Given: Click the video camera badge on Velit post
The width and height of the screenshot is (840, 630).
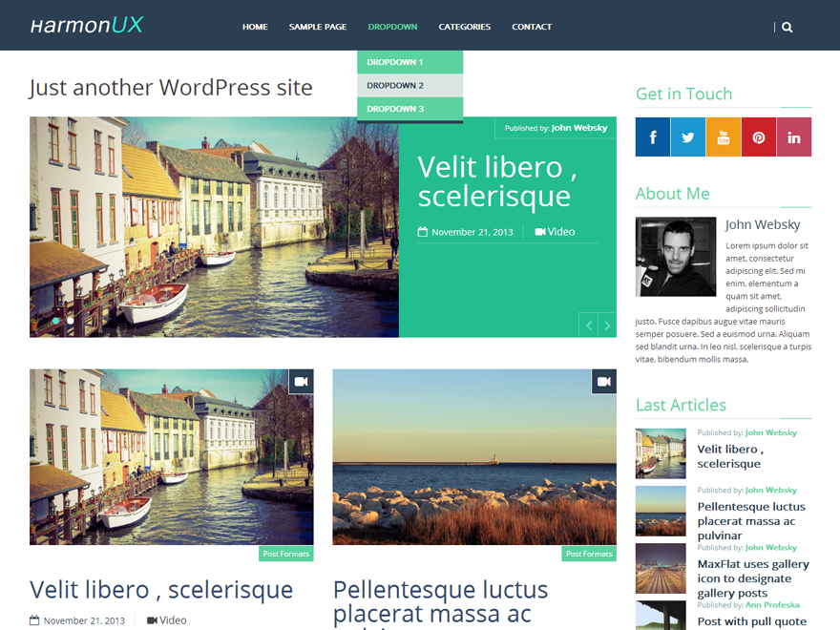Looking at the screenshot, I should tap(302, 381).
